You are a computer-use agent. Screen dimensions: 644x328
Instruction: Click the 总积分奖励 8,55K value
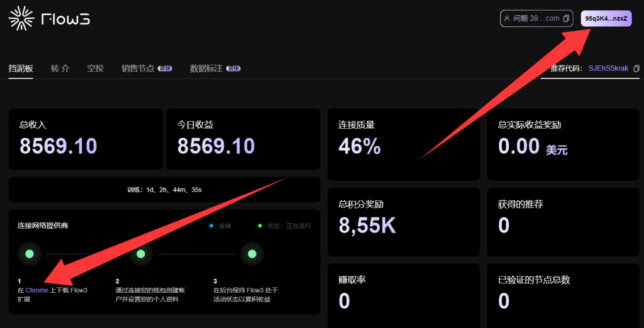pos(367,225)
